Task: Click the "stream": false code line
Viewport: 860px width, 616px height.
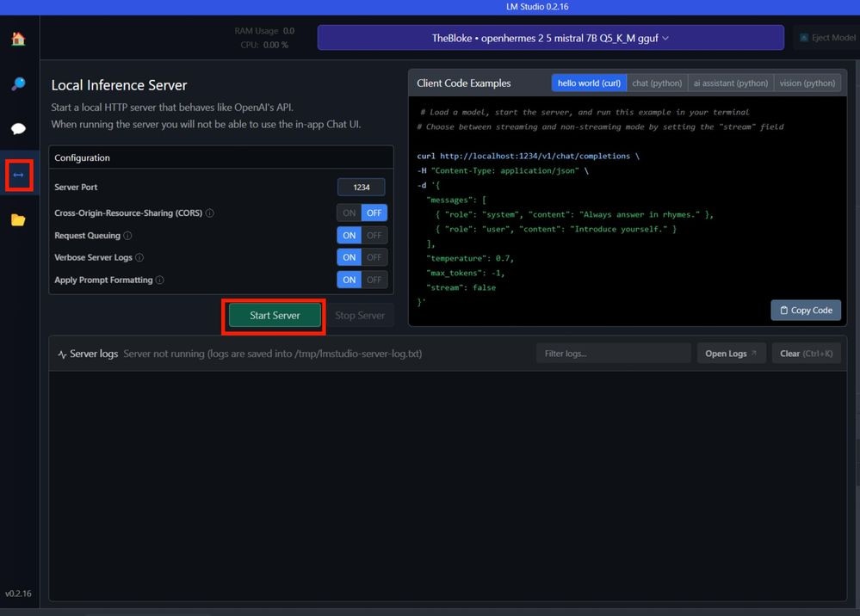Action: (x=461, y=287)
